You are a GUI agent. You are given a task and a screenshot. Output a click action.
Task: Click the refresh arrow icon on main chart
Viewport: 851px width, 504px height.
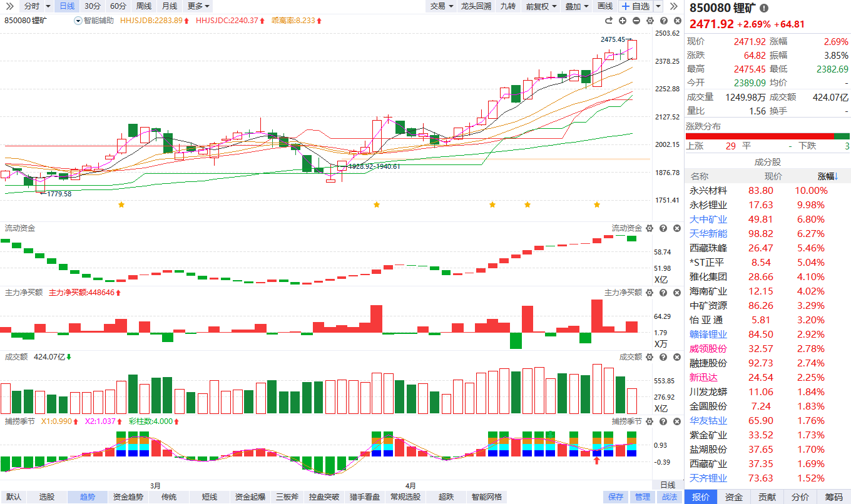point(650,21)
